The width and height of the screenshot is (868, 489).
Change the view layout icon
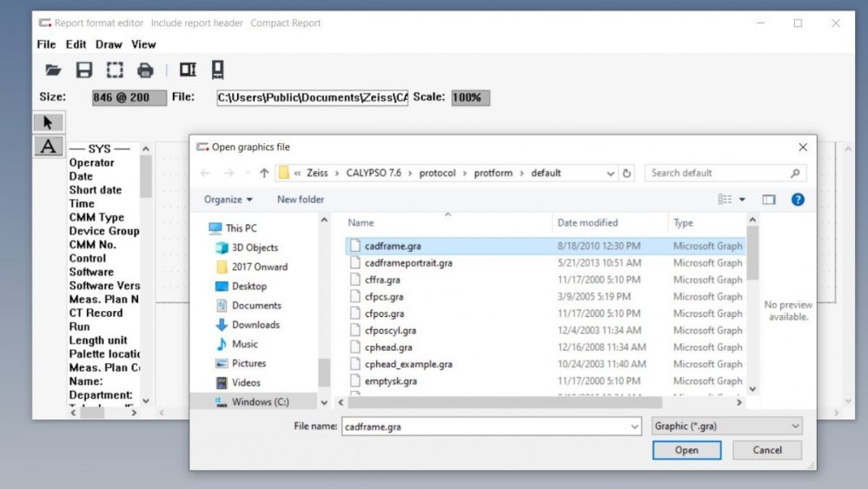(x=725, y=199)
